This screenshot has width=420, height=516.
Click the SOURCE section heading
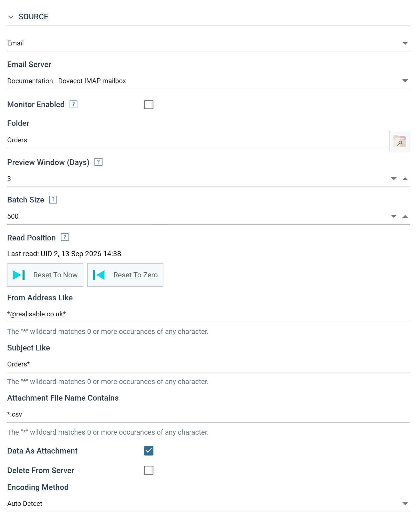(x=33, y=17)
